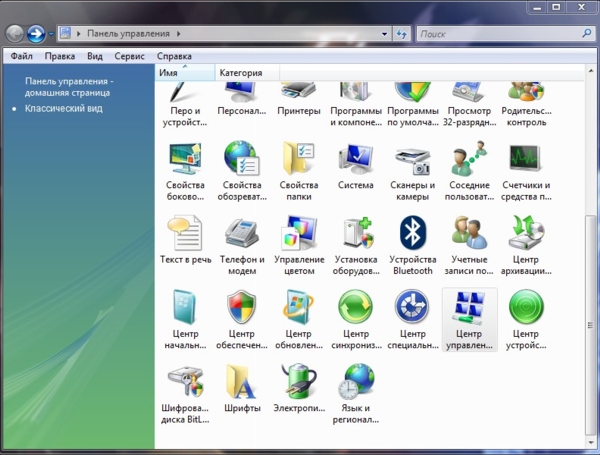This screenshot has width=600, height=455.
Task: Open recent pages dropdown next to Forward
Action: 51,34
